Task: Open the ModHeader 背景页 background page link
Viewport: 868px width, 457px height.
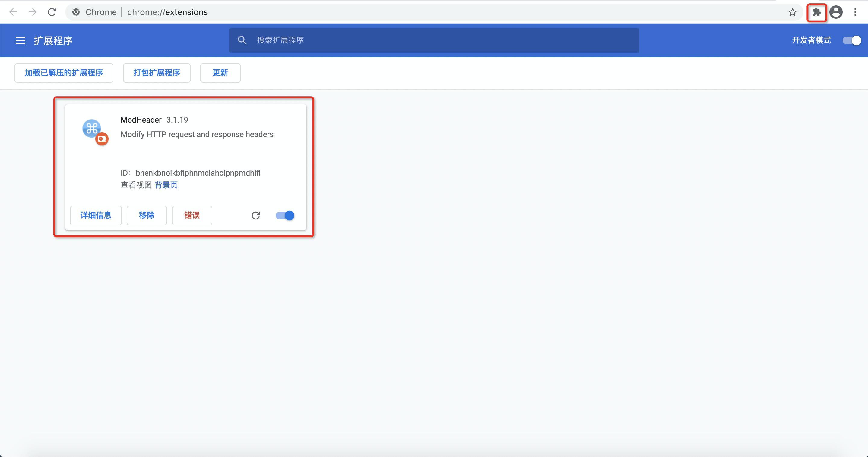Action: pyautogui.click(x=166, y=185)
